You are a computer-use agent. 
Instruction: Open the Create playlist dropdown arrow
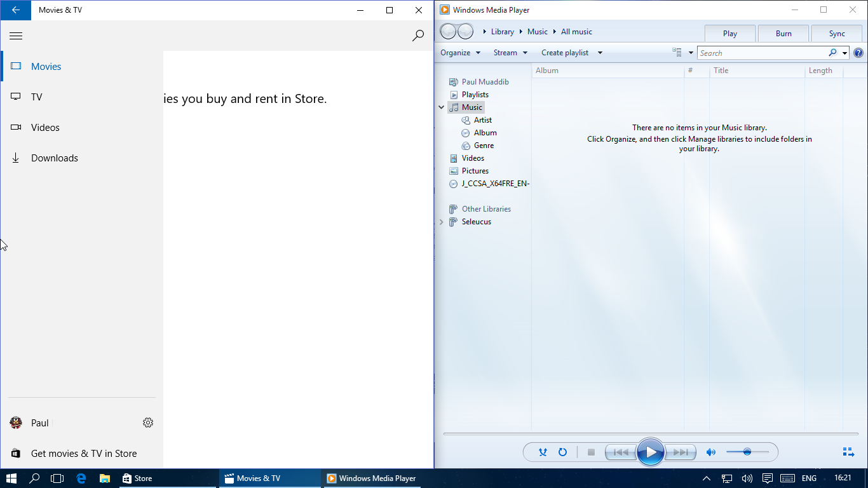coord(600,53)
